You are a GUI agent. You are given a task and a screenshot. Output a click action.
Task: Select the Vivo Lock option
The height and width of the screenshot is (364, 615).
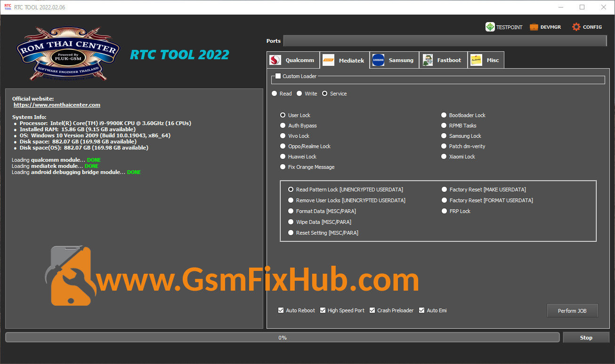(283, 136)
